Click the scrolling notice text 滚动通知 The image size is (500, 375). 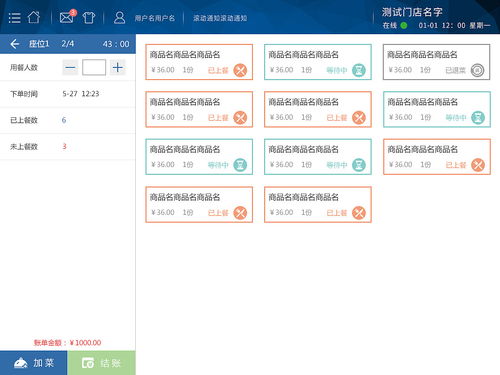point(220,18)
